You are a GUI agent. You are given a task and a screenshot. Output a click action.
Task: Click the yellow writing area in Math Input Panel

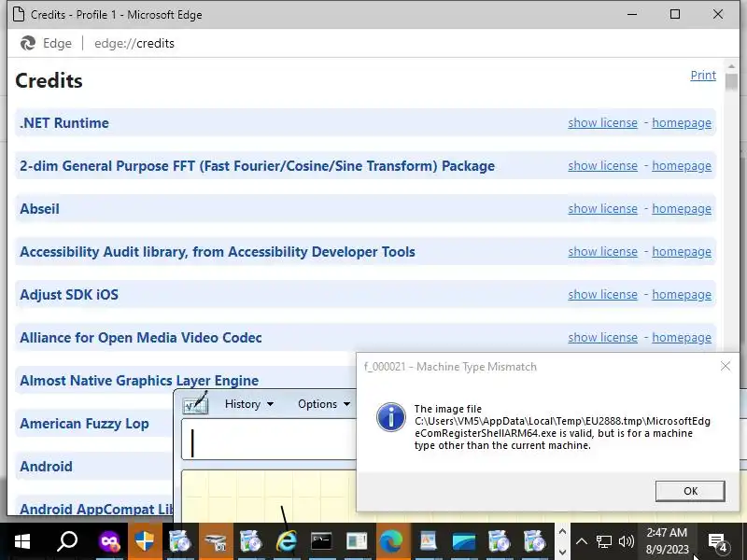coord(269,496)
